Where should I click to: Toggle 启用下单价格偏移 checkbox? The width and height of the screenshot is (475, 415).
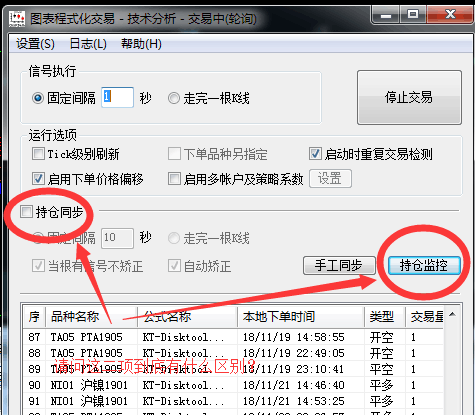click(38, 179)
